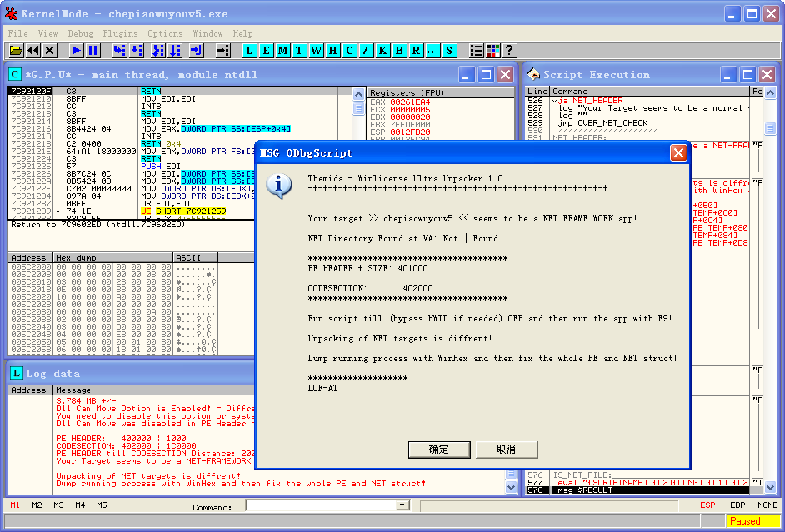Open the Window menu

(x=207, y=33)
